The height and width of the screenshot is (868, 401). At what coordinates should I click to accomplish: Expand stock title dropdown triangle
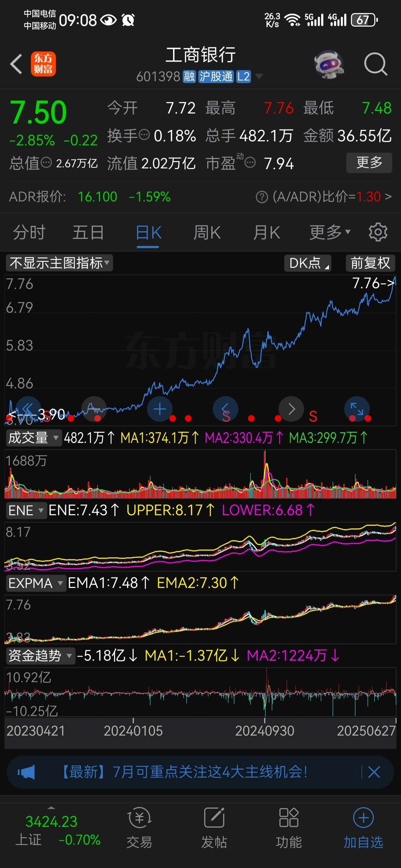point(259,76)
